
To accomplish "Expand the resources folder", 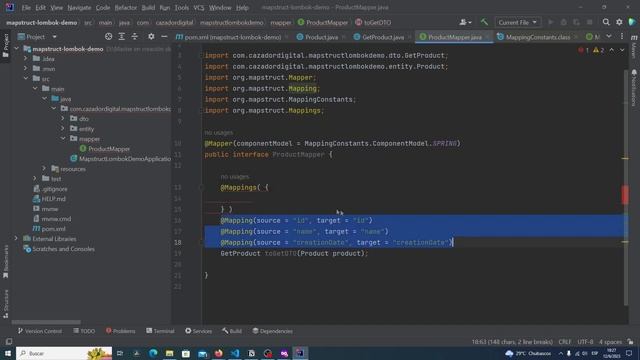I will (44, 169).
